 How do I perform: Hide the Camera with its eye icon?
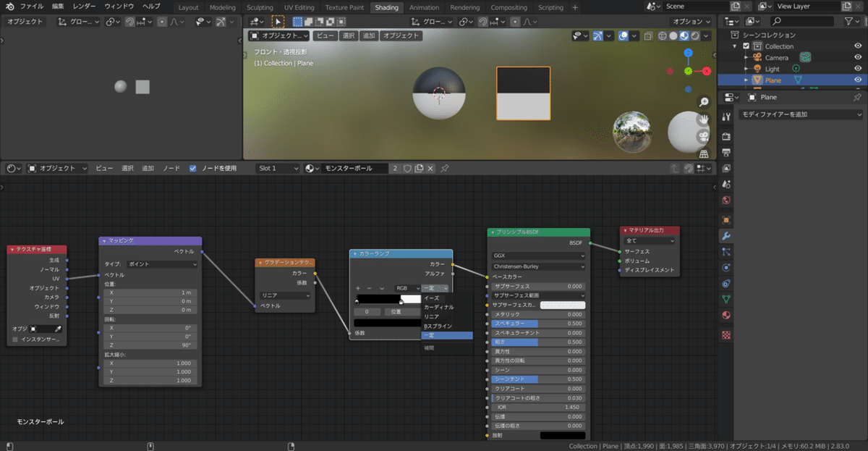(x=858, y=57)
